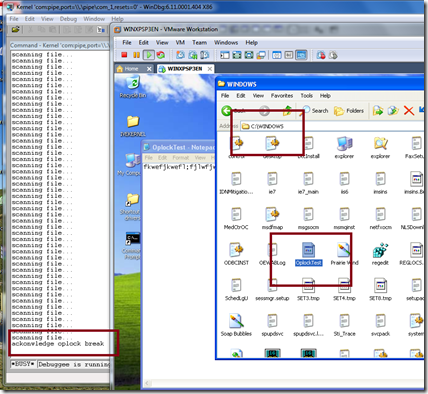The image size is (428, 394).
Task: Click the Explorer Back button
Action: (x=233, y=111)
